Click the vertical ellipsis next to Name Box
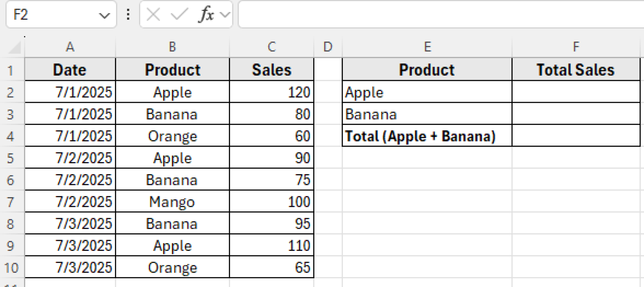Screen dimensions: 644x287 coord(127,15)
